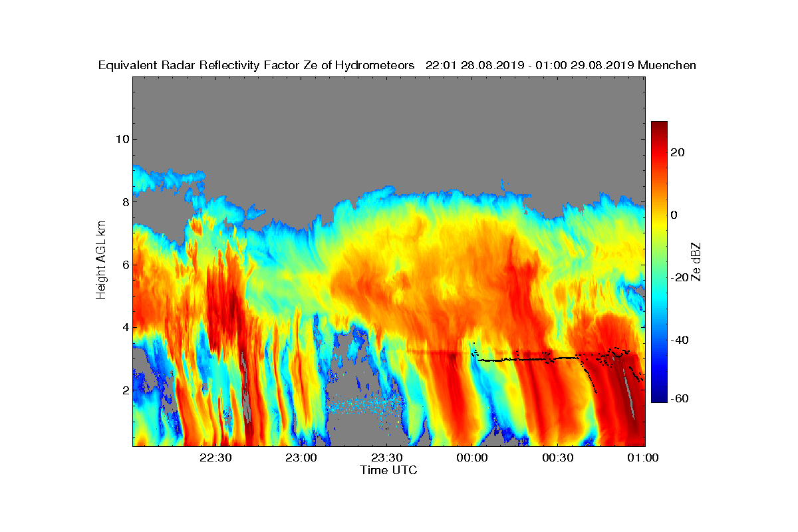The width and height of the screenshot is (798, 532).
Task: Click the plot title text above the chart
Action: click(397, 65)
